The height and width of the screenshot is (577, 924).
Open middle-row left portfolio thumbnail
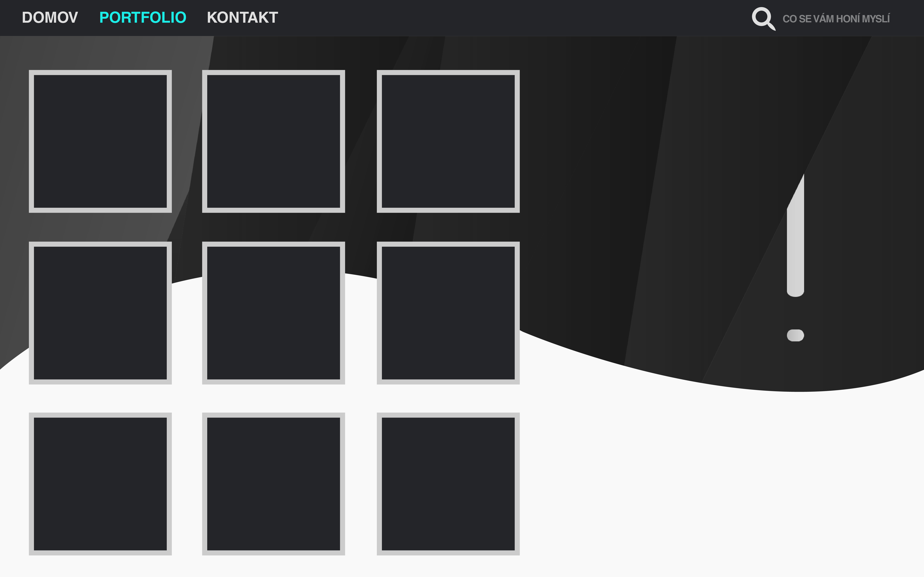tap(100, 313)
